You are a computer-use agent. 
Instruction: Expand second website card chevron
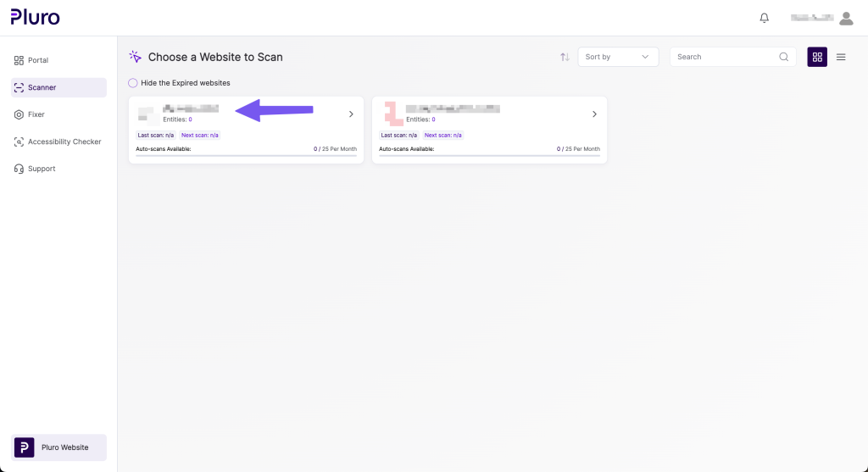(x=594, y=114)
